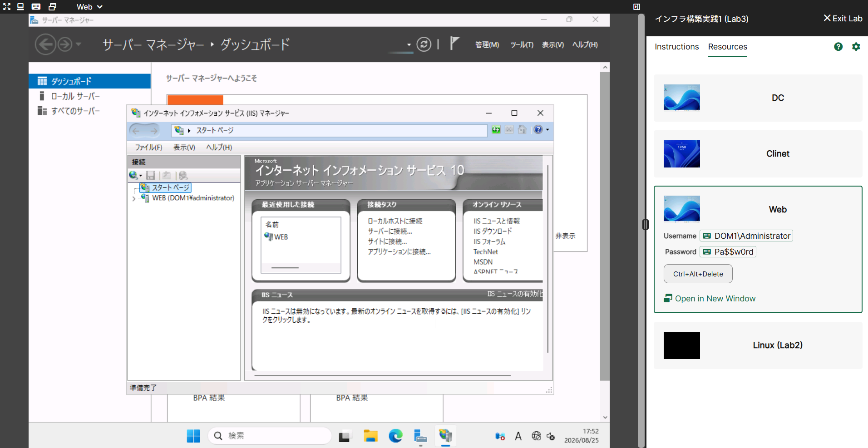Image resolution: width=868 pixels, height=448 pixels.
Task: Open the TechNet link
Action: [486, 252]
